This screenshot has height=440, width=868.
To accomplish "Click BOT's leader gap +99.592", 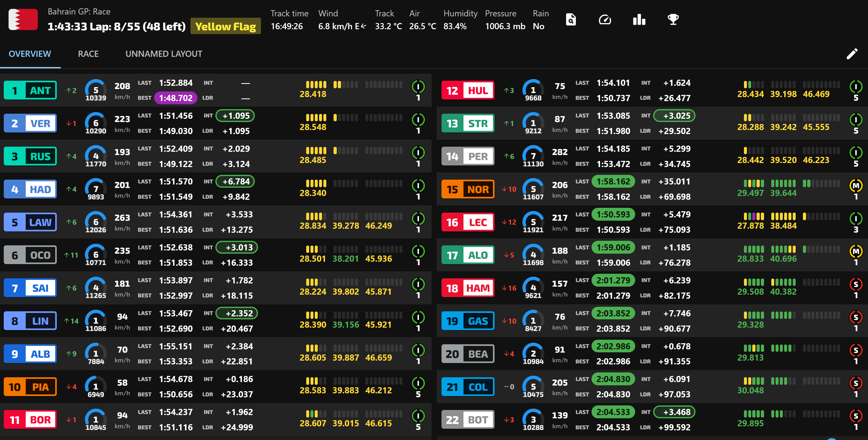I will point(674,427).
